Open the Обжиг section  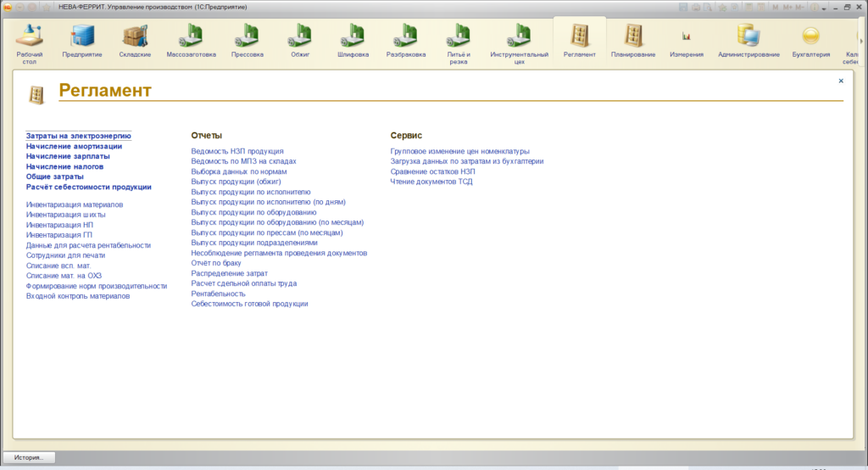point(300,41)
